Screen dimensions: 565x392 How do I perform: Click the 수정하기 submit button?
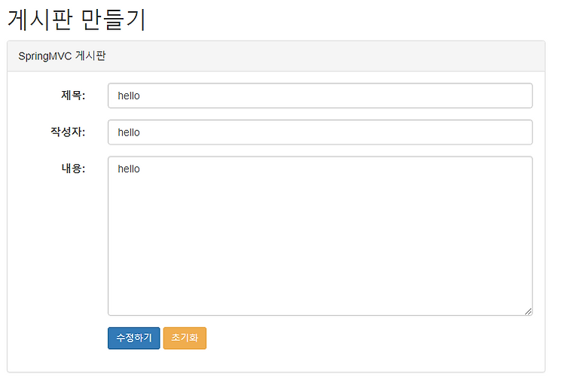click(133, 338)
